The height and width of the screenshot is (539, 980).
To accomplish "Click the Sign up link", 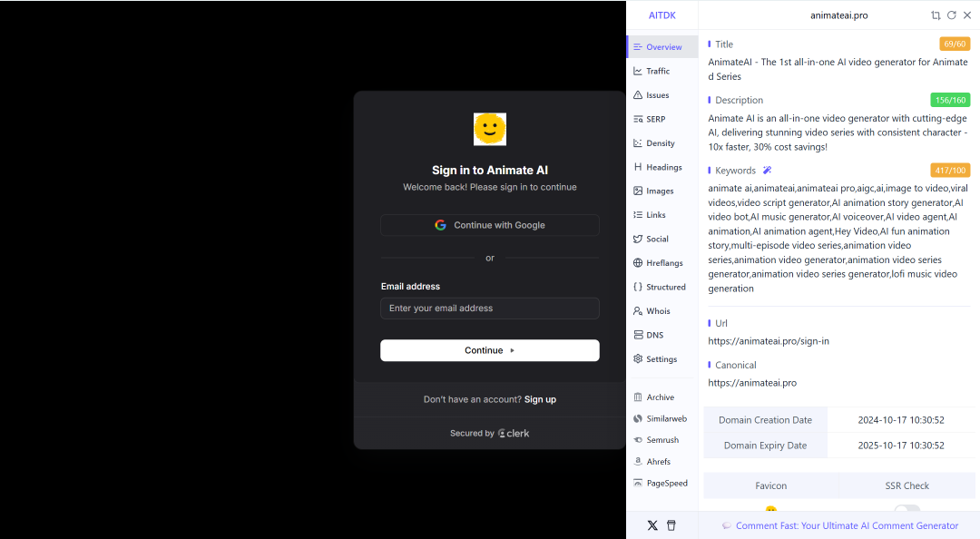I will click(540, 399).
